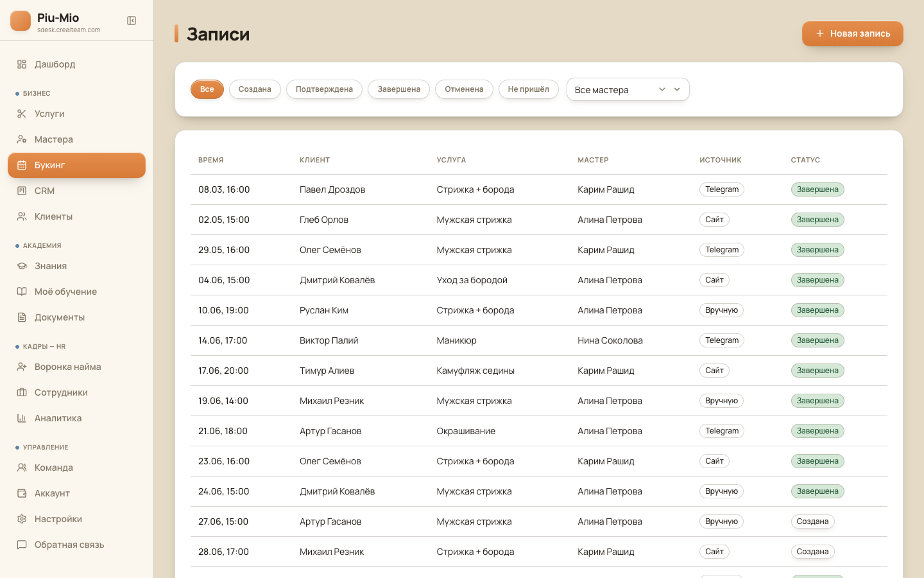Viewport: 924px width, 578px height.
Task: Create a new record with Новая запись
Action: click(x=852, y=33)
